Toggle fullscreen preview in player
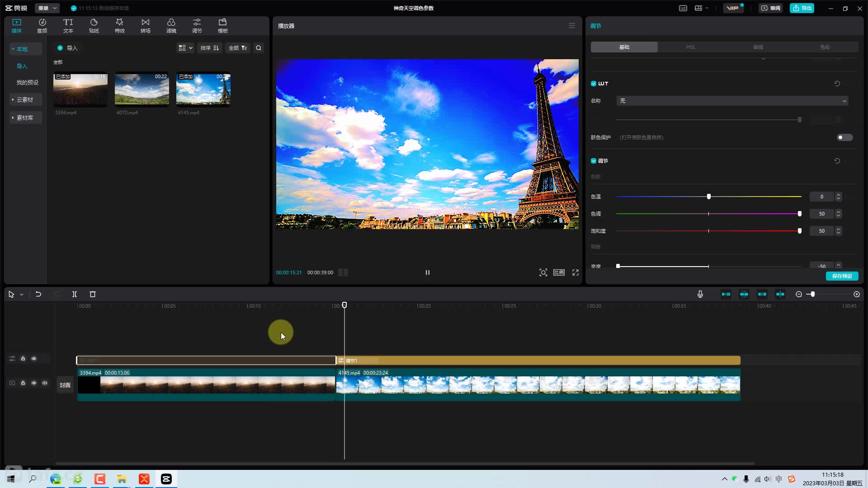868x488 pixels. tap(576, 272)
